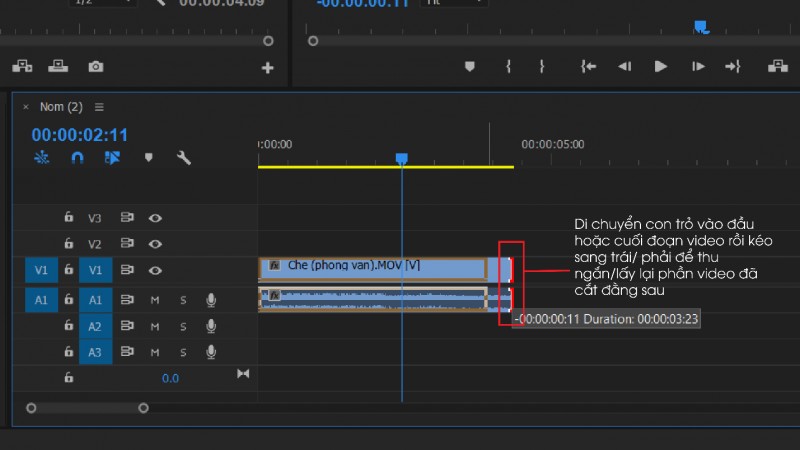800x450 pixels.
Task: Toggle lock on track V3
Action: pos(69,217)
